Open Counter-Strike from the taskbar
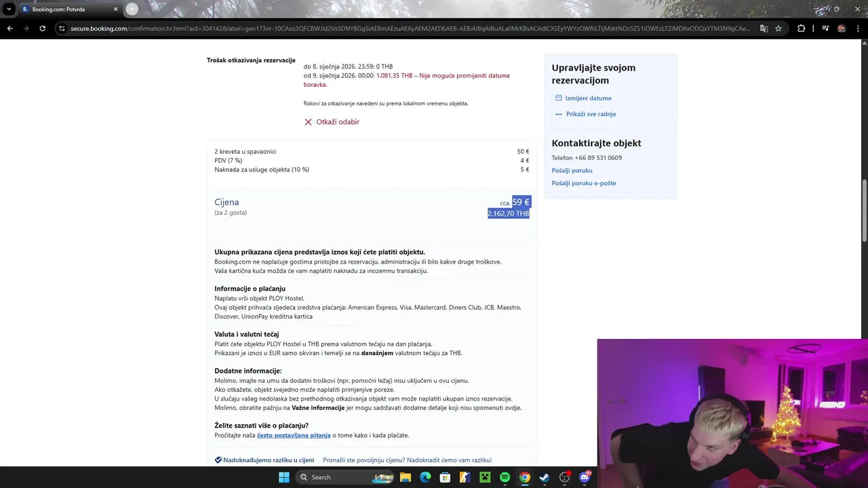 pos(465,477)
